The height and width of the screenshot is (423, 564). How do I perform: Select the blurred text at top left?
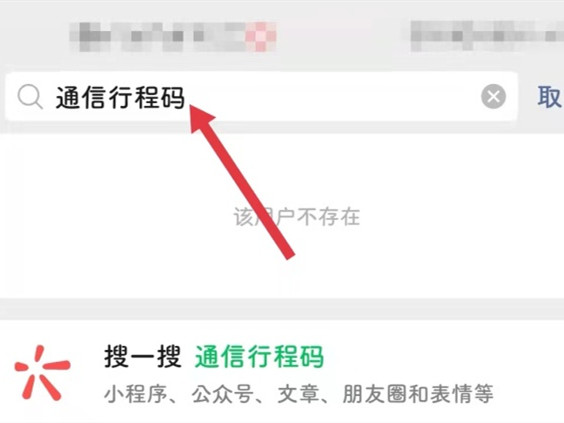(173, 36)
